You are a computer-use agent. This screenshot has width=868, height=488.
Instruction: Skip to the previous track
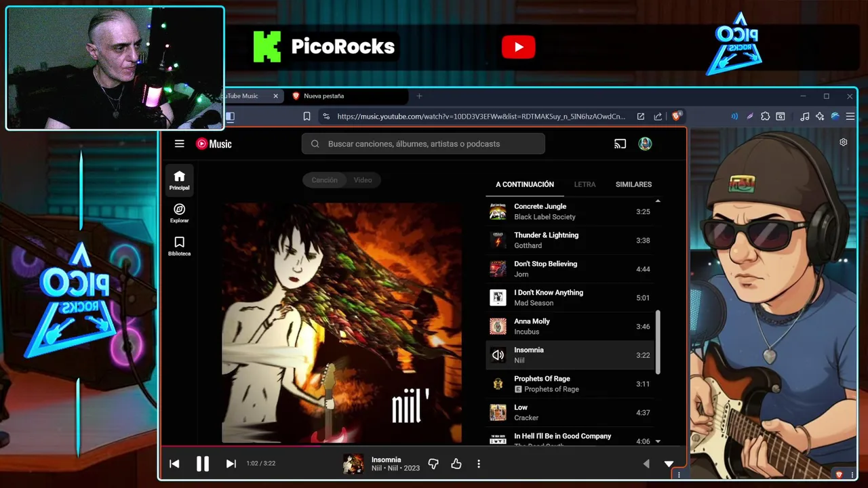tap(174, 464)
